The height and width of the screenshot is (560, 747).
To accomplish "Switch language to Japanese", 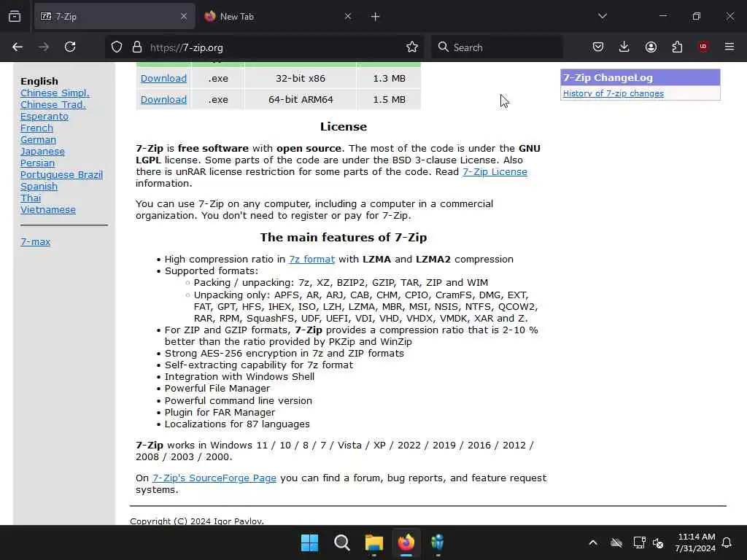I will click(42, 152).
